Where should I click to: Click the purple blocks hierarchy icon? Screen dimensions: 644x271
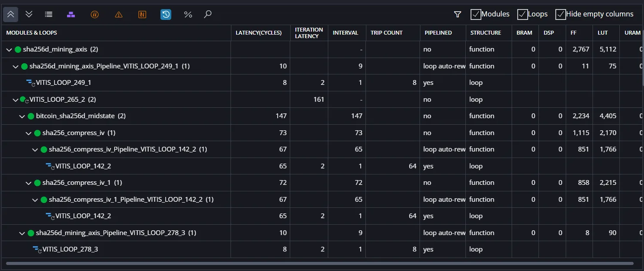(71, 14)
